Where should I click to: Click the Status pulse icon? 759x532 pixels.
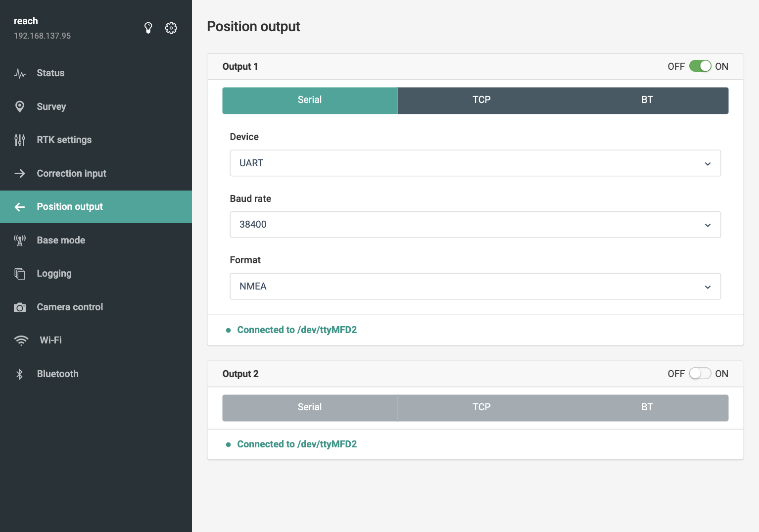coord(20,73)
